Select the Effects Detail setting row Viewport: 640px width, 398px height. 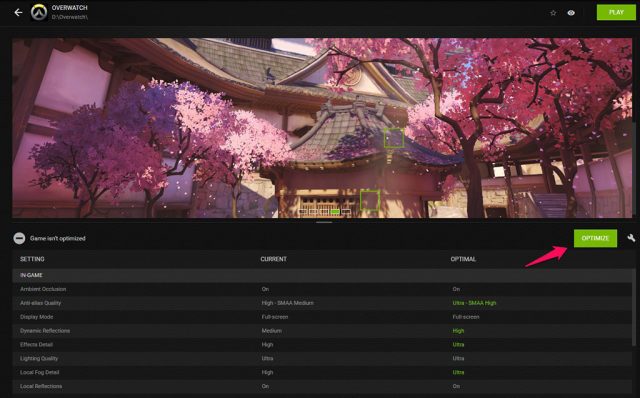(x=322, y=345)
